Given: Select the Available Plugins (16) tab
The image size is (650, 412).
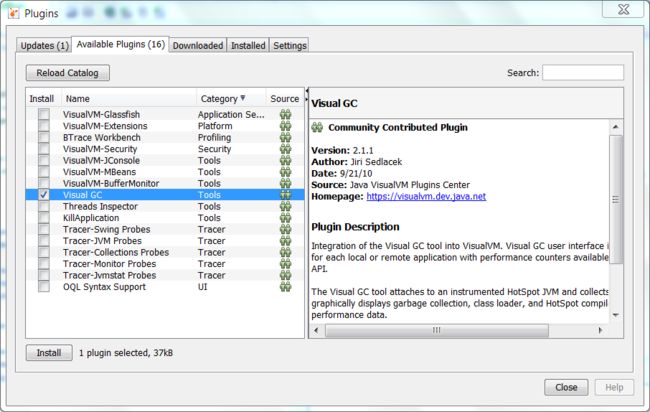Looking at the screenshot, I should [120, 44].
